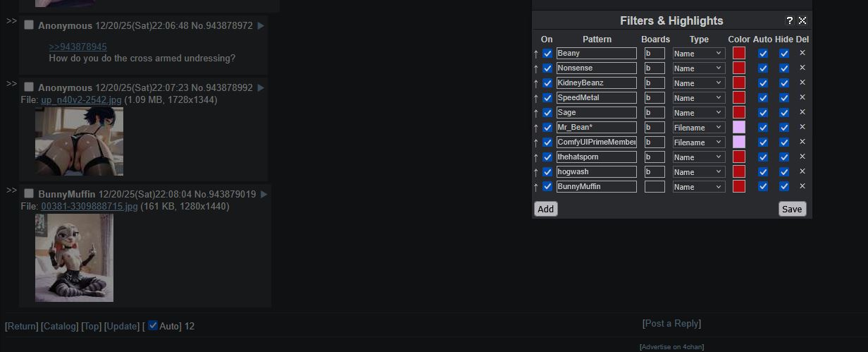Viewport: 868px width, 352px height.
Task: Pick color swatch for Beany filter
Action: [739, 54]
